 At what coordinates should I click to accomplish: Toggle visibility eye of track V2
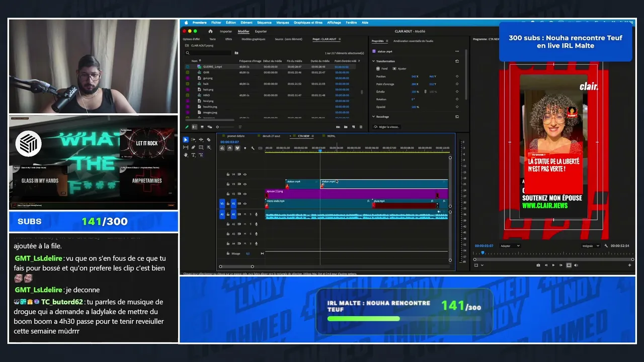tap(245, 194)
